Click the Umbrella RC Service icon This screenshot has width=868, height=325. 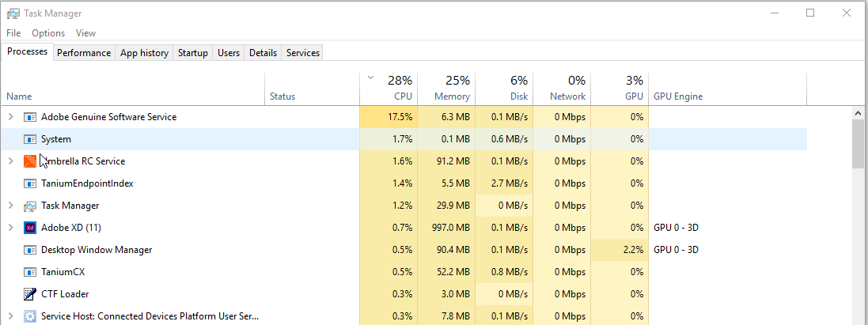click(30, 161)
